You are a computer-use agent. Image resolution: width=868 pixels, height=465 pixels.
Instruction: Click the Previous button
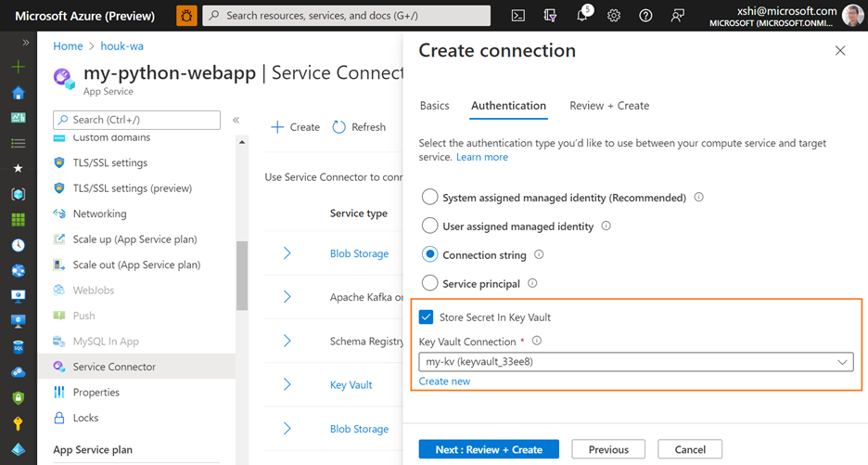[x=608, y=449]
